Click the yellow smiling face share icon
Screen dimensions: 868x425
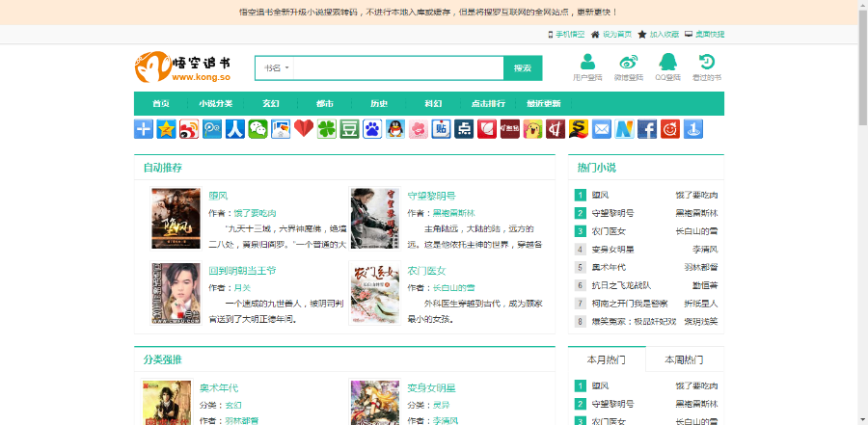[x=533, y=129]
